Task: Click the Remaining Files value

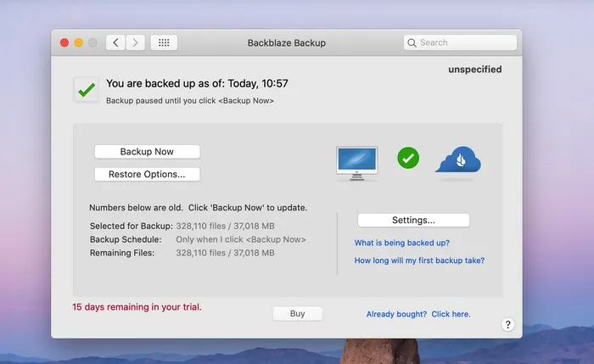Action: pos(225,253)
